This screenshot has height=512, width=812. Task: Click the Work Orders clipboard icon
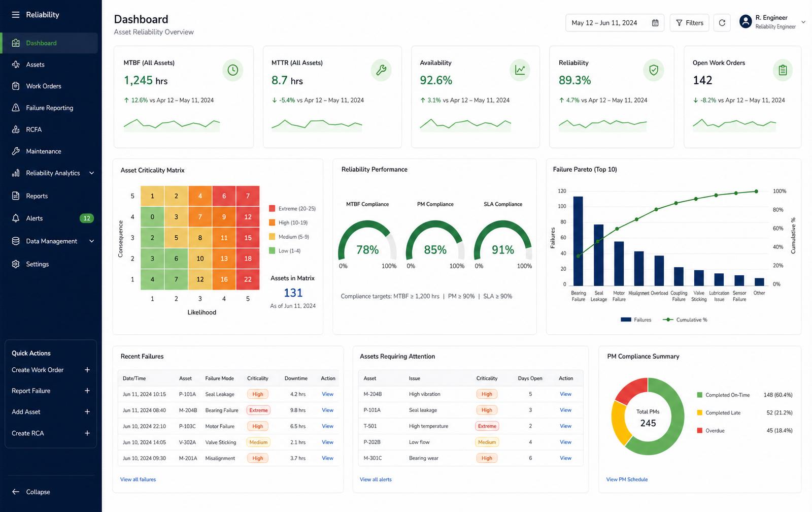pos(16,86)
